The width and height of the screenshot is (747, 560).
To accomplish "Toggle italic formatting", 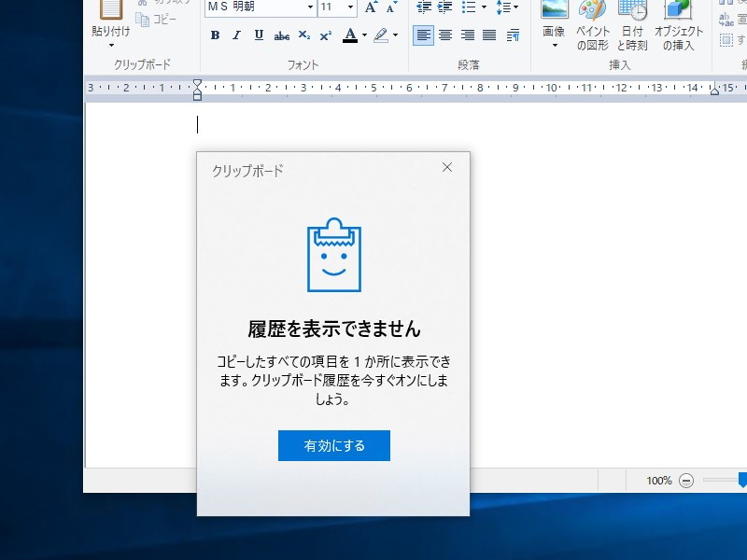I will (x=236, y=35).
